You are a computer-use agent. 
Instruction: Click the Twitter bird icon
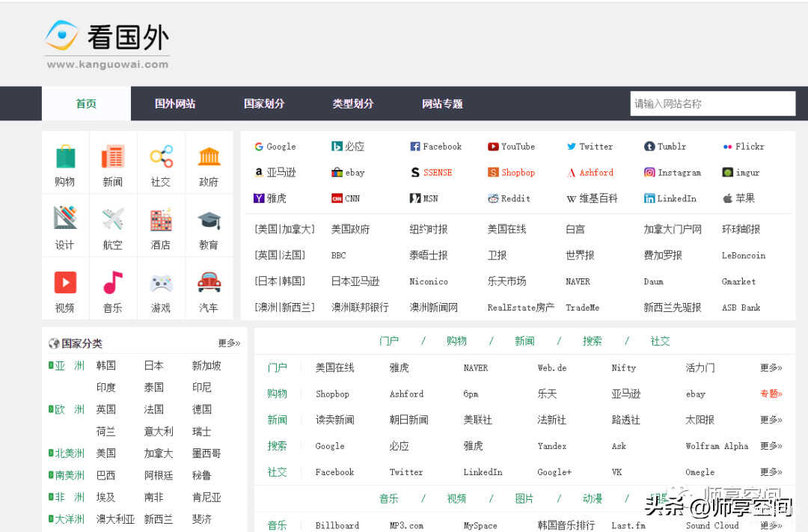(571, 147)
